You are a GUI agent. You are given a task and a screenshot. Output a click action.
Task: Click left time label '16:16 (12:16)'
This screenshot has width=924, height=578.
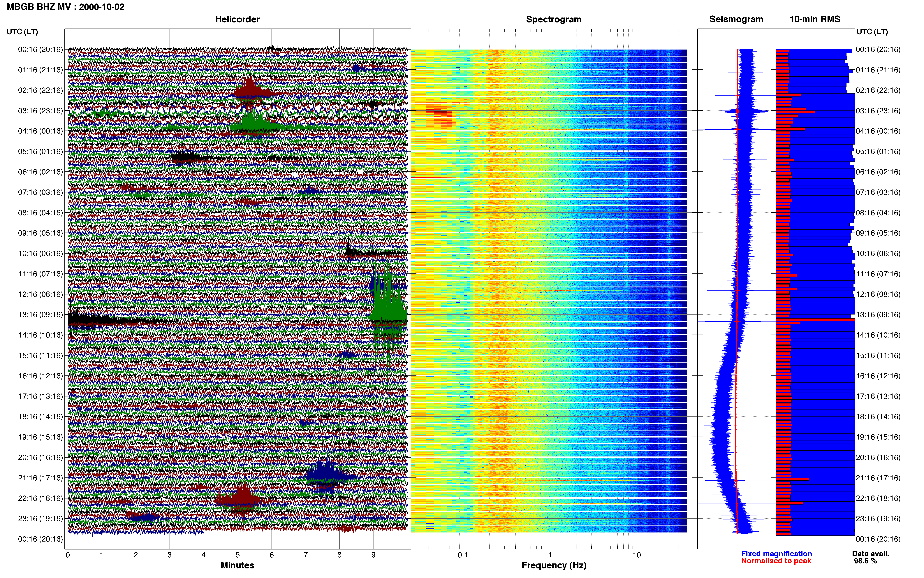click(x=40, y=376)
